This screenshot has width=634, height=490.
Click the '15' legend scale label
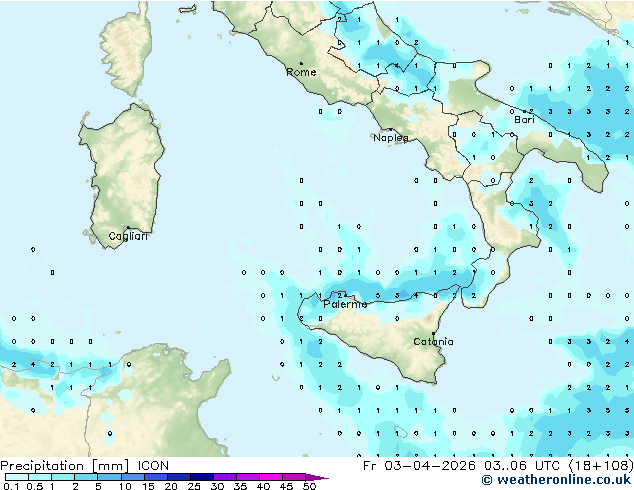point(148,486)
